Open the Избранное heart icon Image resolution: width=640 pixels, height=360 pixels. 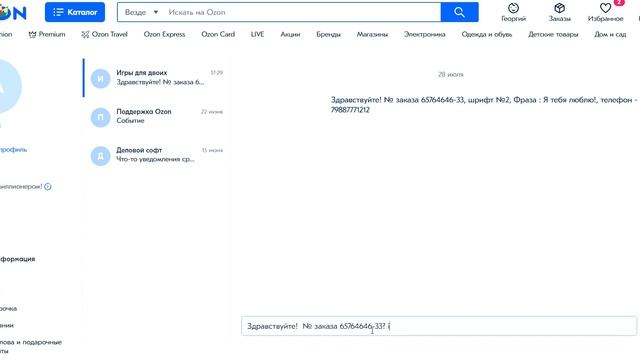point(605,12)
